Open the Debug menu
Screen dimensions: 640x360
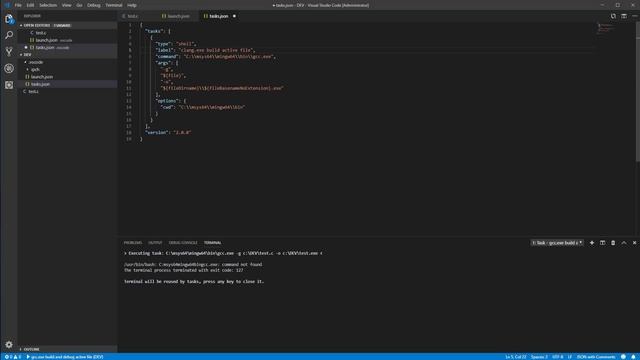coord(93,5)
